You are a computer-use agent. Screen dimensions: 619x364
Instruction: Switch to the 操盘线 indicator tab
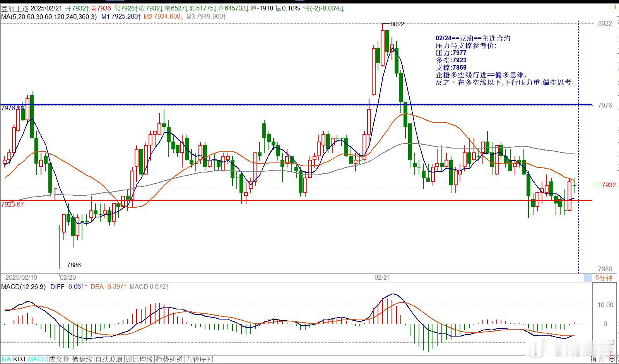(x=82, y=359)
